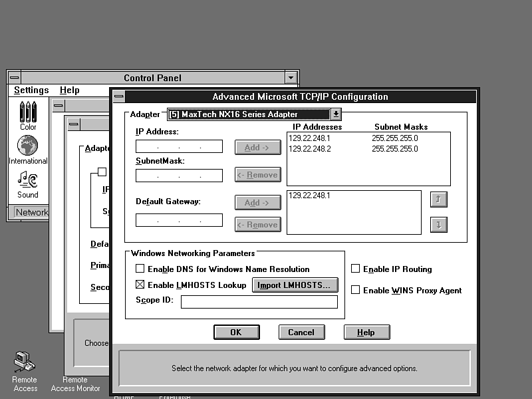
Task: Click the Cancel button
Action: tap(302, 332)
